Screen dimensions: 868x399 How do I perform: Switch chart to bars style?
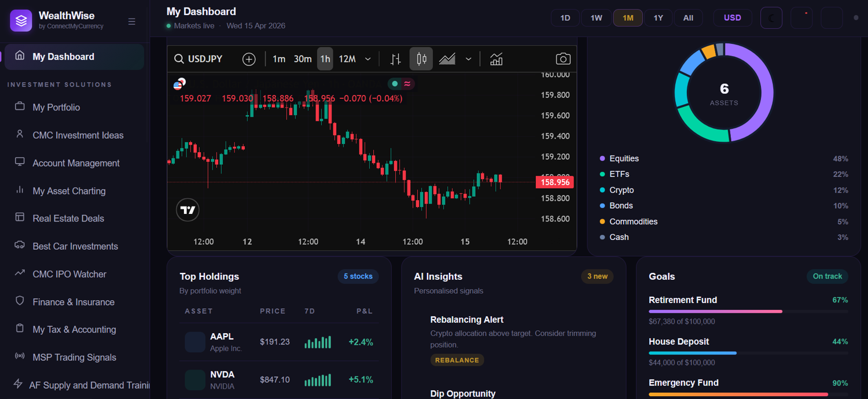pos(396,59)
